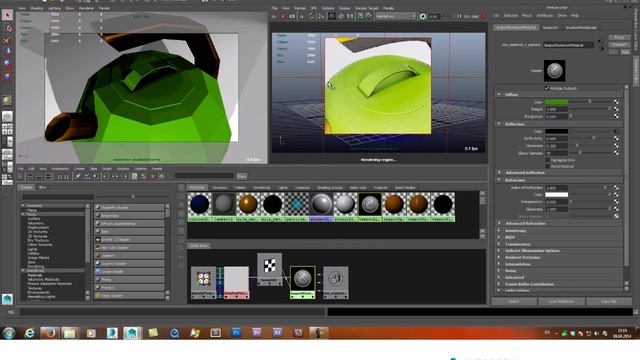Select the orange material swatch thumbnail

(x=248, y=207)
